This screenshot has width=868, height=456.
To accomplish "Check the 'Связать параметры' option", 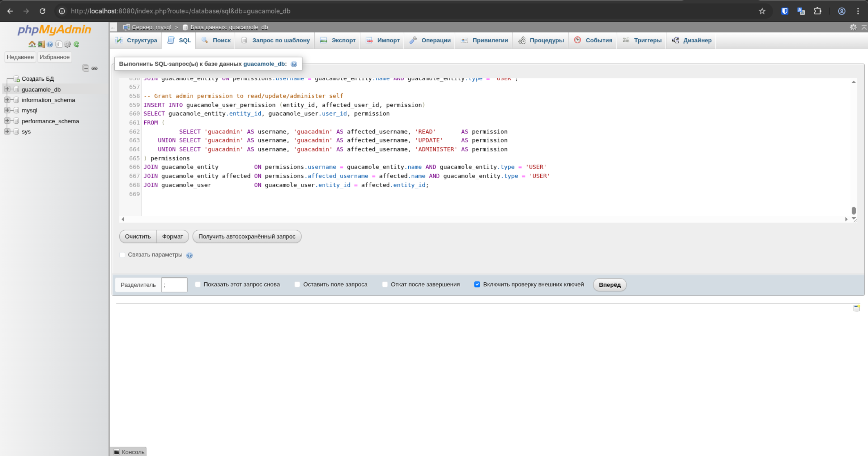I will 122,255.
